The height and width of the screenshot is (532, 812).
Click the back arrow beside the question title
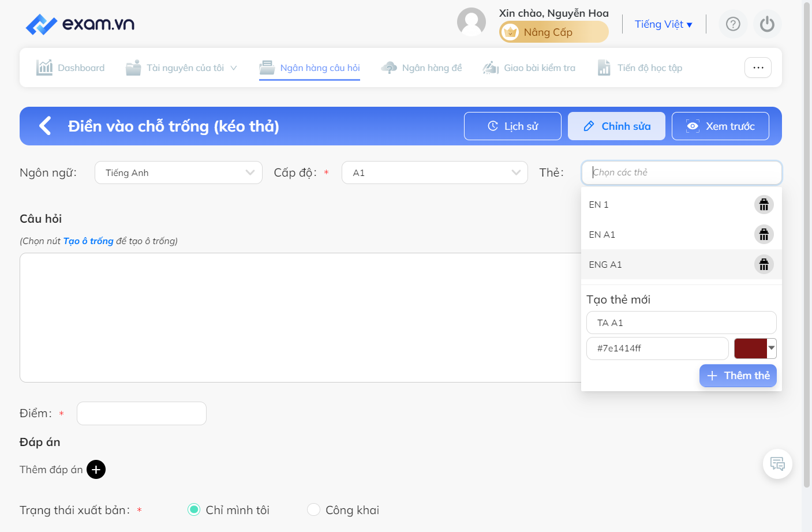click(x=45, y=126)
